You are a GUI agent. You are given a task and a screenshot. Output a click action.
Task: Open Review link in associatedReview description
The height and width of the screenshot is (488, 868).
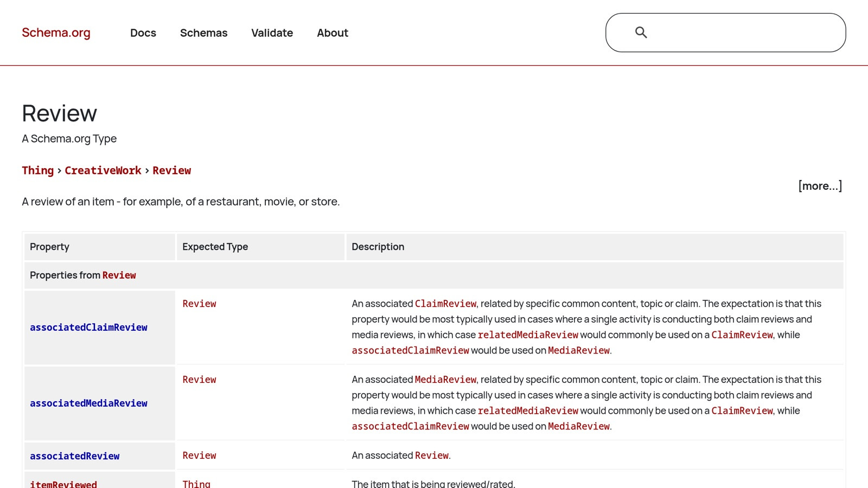432,455
